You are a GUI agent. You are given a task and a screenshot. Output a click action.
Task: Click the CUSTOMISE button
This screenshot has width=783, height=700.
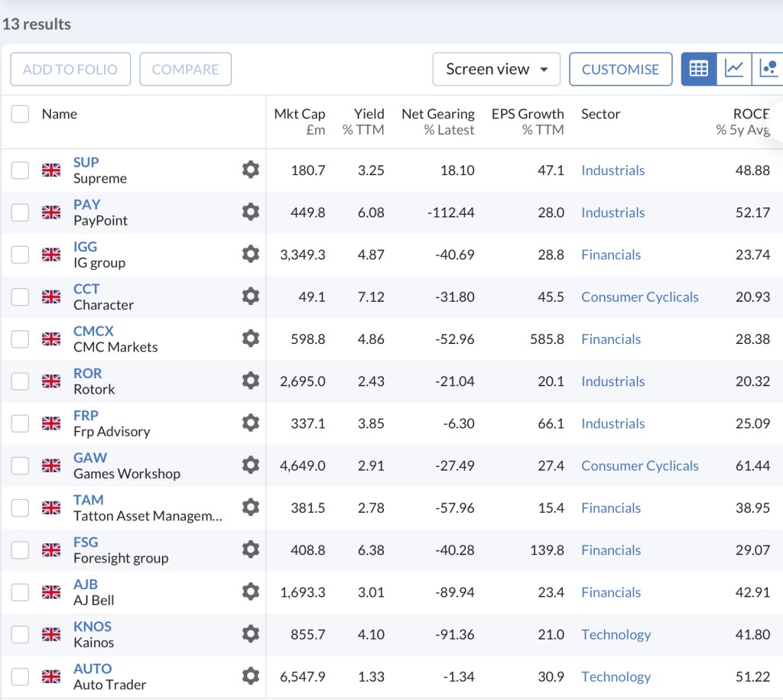point(620,69)
